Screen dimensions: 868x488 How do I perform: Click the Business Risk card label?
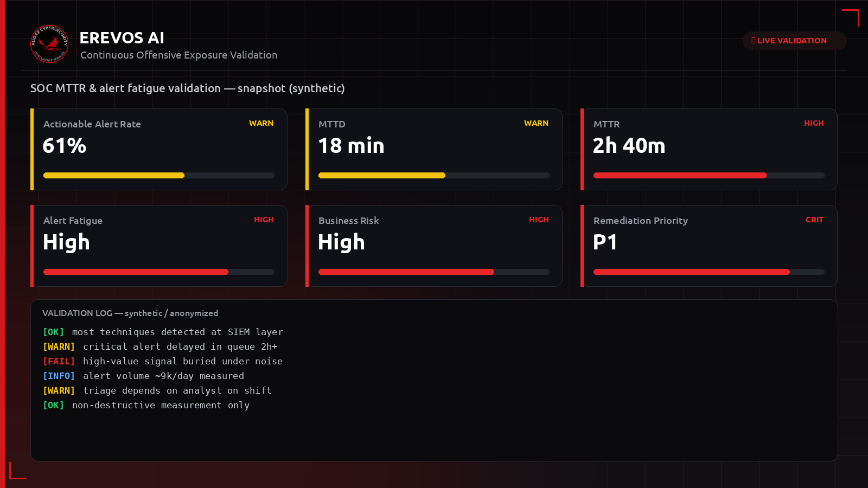349,221
